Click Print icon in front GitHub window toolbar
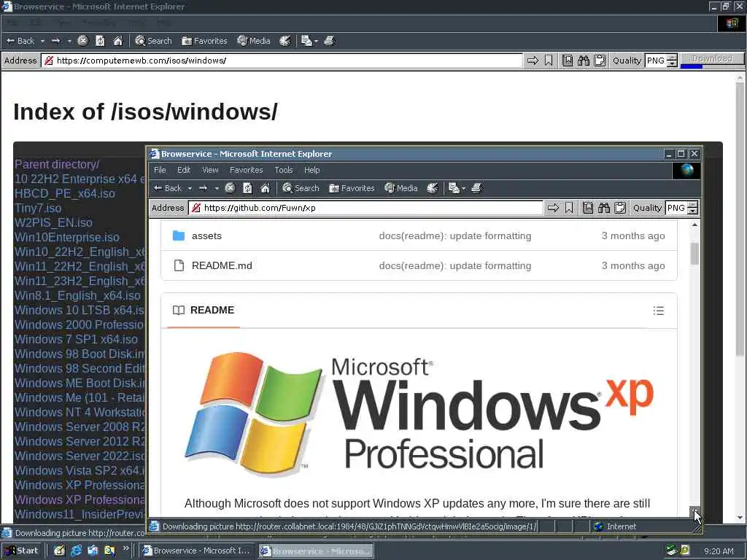The image size is (747, 560). coord(477,188)
